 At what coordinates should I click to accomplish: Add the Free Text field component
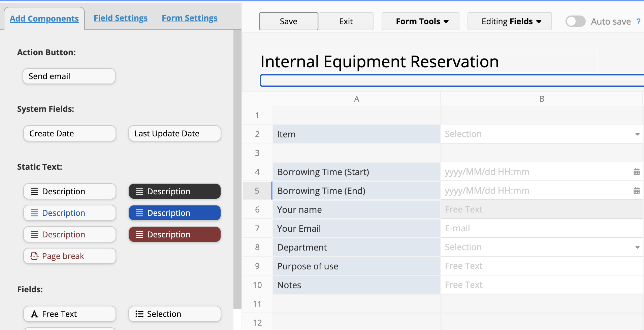[70, 314]
